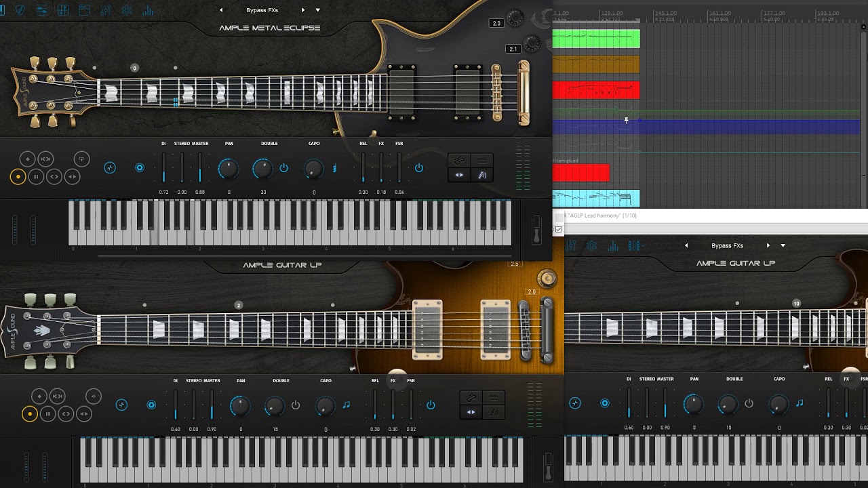Select the cyan clip in the DAW timeline

(x=596, y=198)
